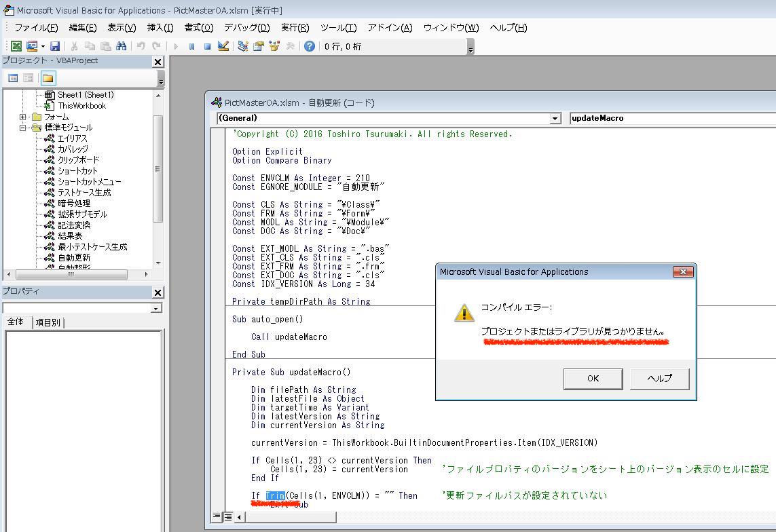The width and height of the screenshot is (776, 532).
Task: Select the ショートカットメニュー module
Action: 89,182
